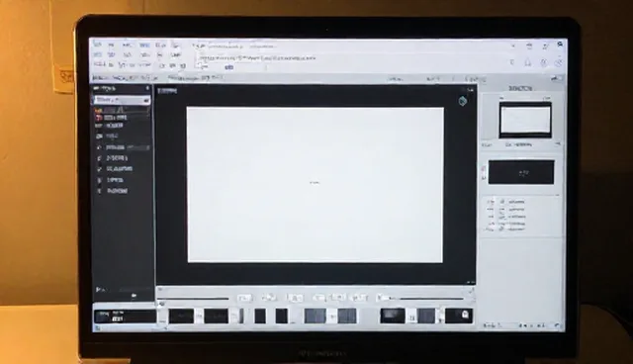Click the bell icon in the top-right toolbar
This screenshot has height=364, width=633.
point(527,62)
